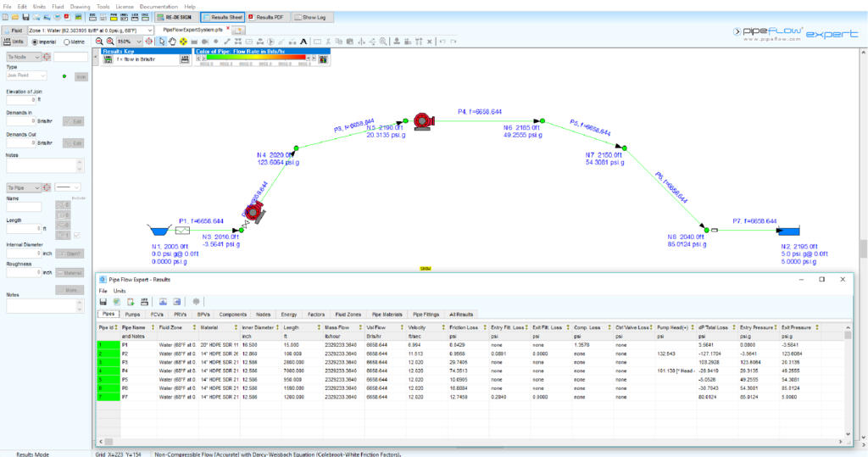Select the hand pan tool
The image size is (868, 457).
click(172, 42)
